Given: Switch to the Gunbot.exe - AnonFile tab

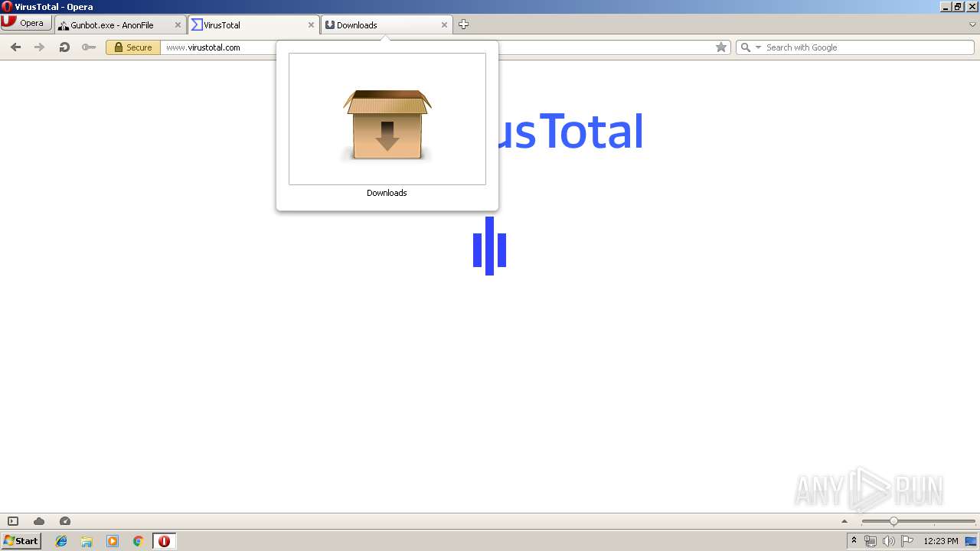Looking at the screenshot, I should click(120, 24).
